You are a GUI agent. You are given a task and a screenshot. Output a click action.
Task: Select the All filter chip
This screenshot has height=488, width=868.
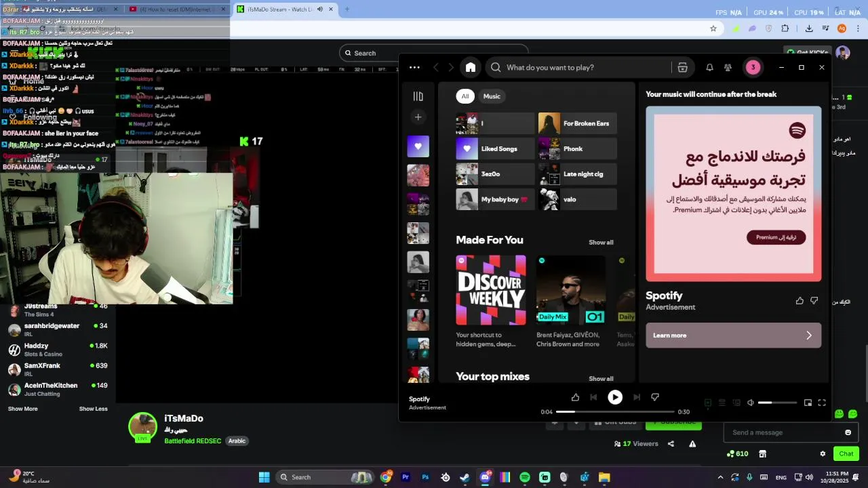[465, 96]
